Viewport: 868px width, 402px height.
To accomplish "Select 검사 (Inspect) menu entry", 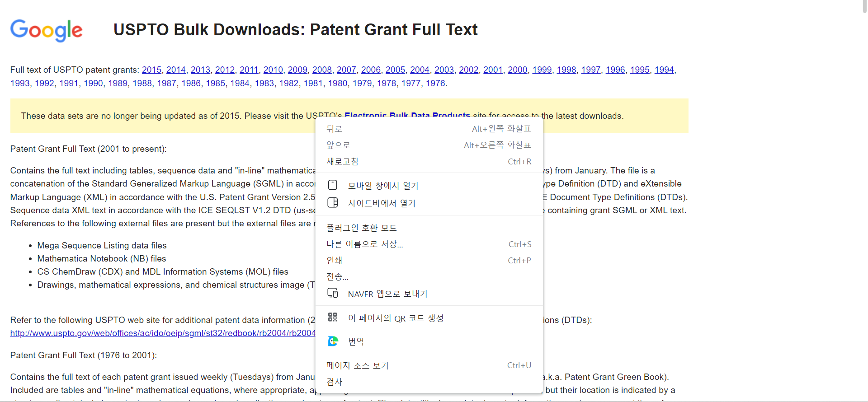I will tap(429, 381).
